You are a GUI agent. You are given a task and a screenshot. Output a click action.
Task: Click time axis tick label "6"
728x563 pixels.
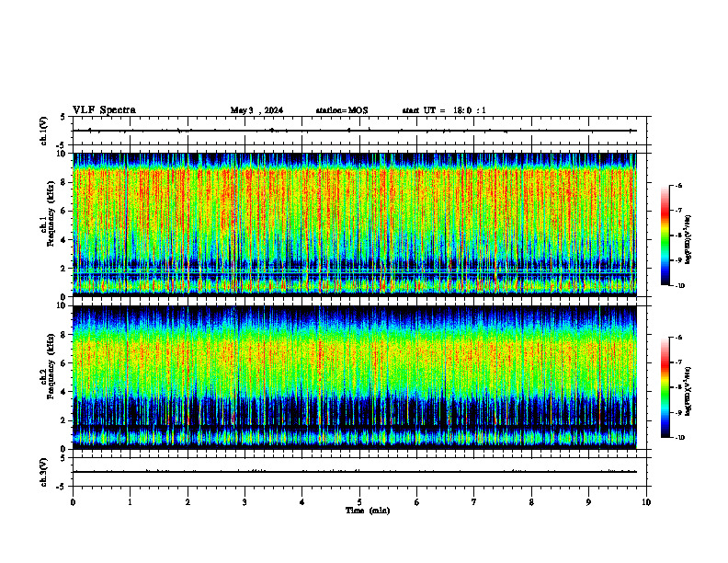point(417,502)
